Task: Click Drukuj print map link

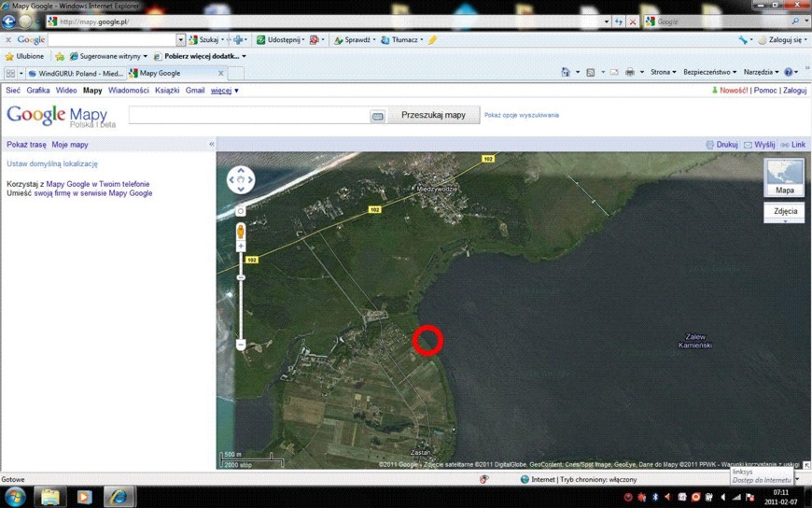Action: tap(721, 145)
